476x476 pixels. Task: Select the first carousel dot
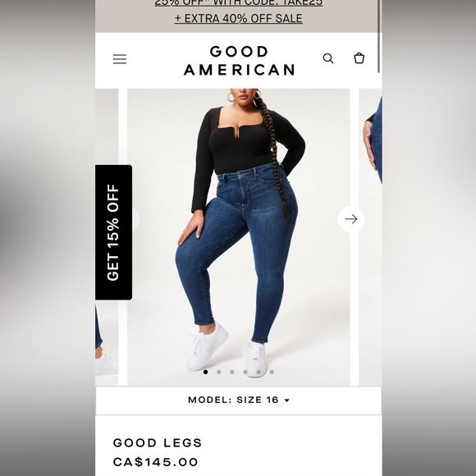click(205, 372)
